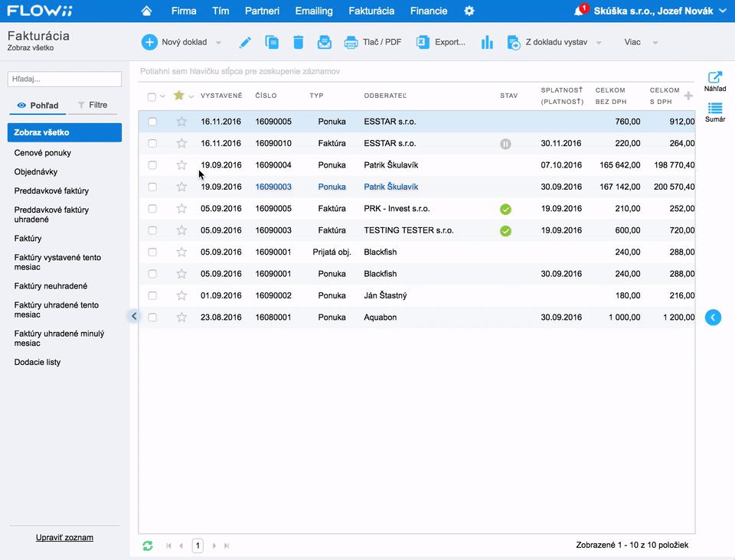Select the Cenové ponuky view
The image size is (735, 560).
coord(43,153)
